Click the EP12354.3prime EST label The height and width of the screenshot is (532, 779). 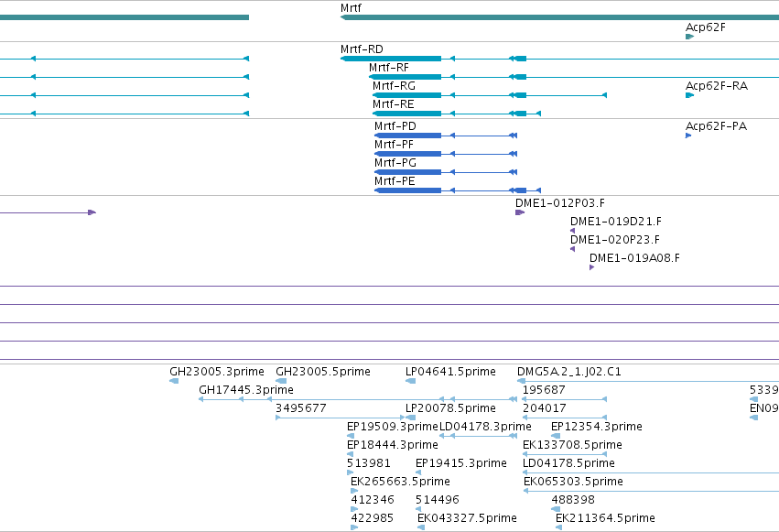[597, 427]
